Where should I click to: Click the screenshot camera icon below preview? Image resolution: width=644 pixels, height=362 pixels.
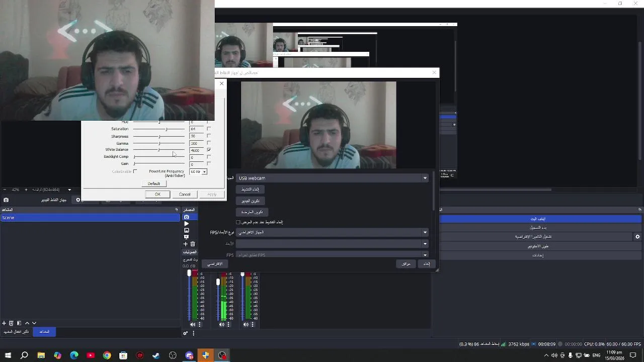click(x=6, y=200)
